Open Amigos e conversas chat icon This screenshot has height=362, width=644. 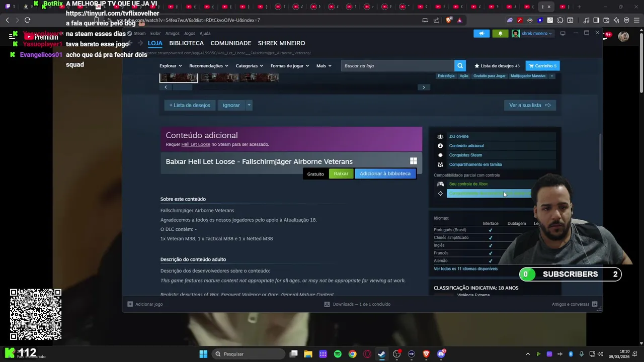(x=595, y=304)
